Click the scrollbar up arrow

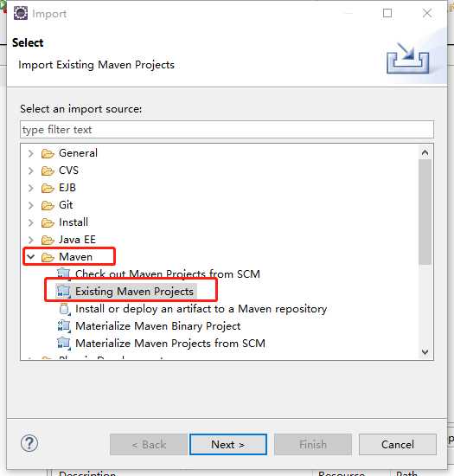(x=425, y=152)
